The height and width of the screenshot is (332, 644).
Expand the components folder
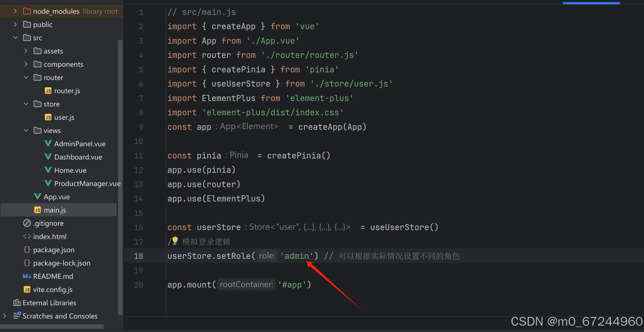(x=26, y=64)
